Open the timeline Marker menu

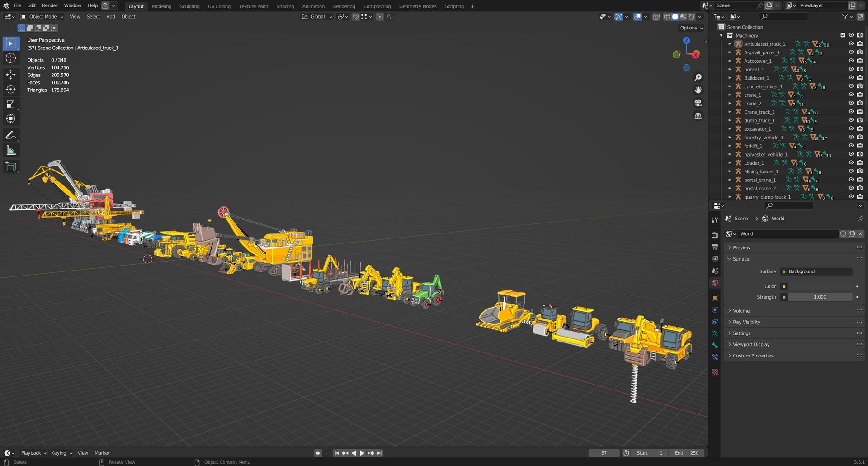[102, 453]
